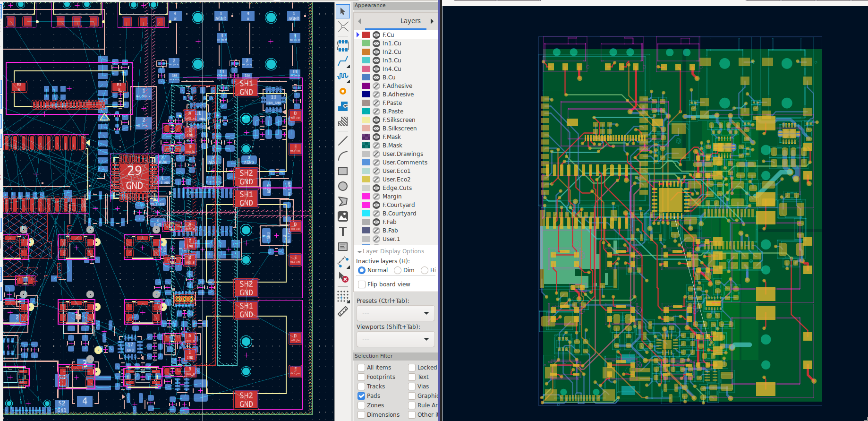Uncheck Pads in Selection Filter
The image size is (868, 421).
coord(361,396)
